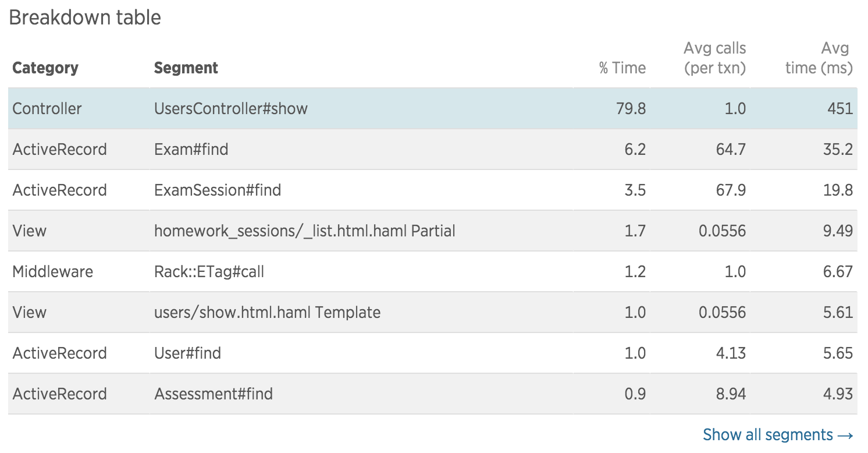
Task: Select the User#find segment
Action: (188, 353)
